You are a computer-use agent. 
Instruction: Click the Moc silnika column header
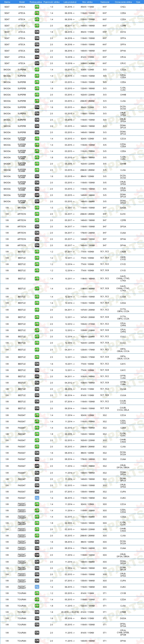pyautogui.click(x=87, y=2)
